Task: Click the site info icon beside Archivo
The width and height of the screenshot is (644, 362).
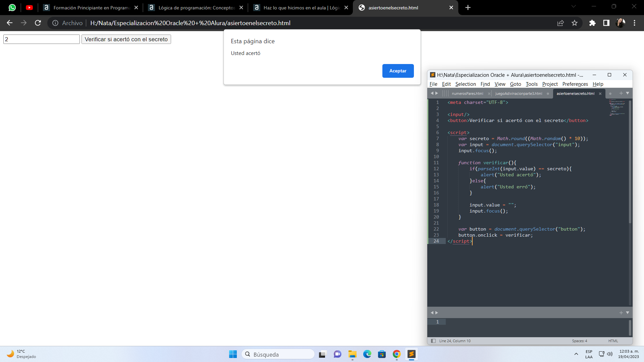Action: point(55,23)
